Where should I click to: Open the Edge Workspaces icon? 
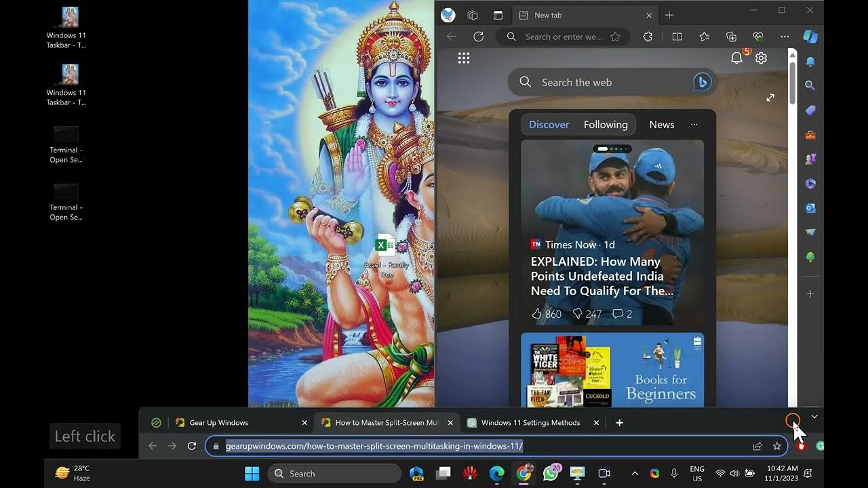473,15
